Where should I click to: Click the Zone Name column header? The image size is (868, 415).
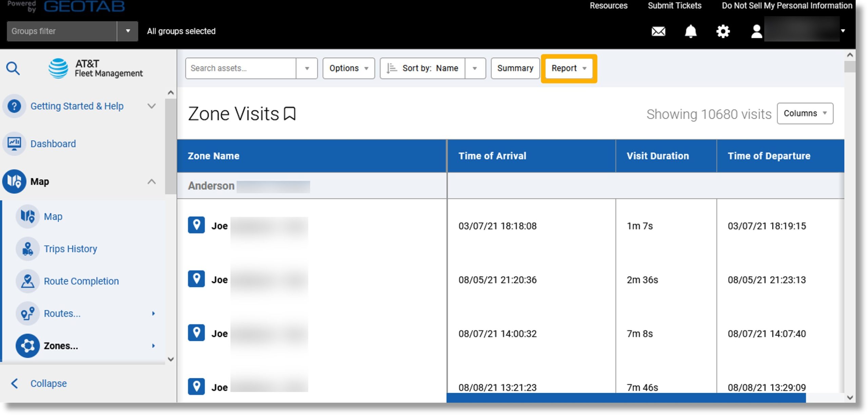click(x=312, y=156)
